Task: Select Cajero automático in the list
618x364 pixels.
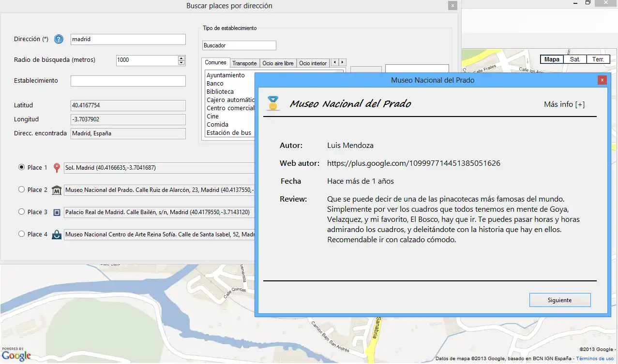Action: (x=230, y=100)
